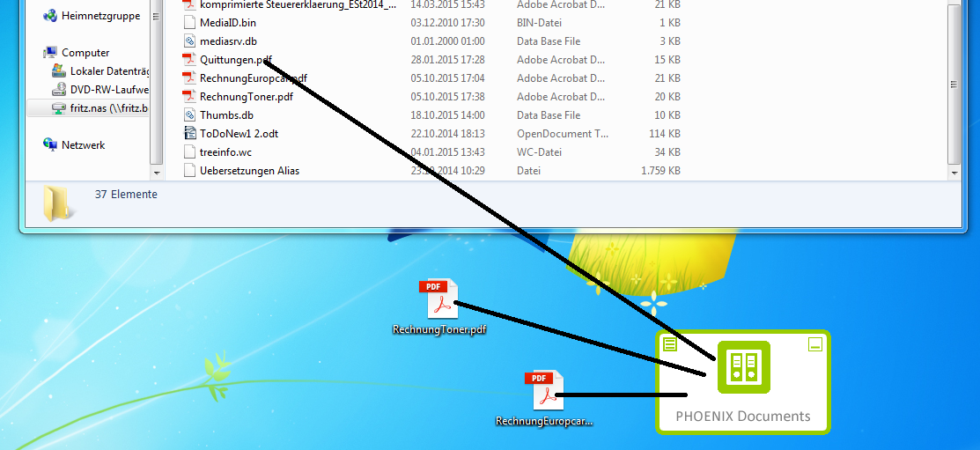This screenshot has height=450, width=980.
Task: Click the mediasrv.db file icon
Action: coord(189,41)
